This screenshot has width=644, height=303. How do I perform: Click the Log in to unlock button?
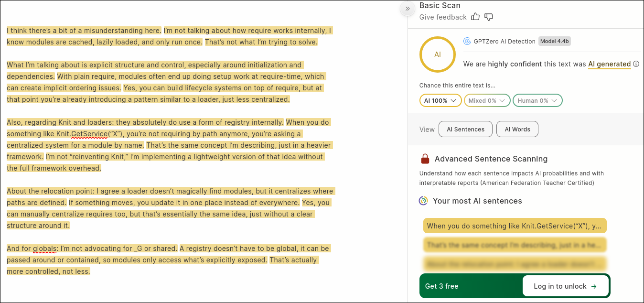(x=566, y=286)
